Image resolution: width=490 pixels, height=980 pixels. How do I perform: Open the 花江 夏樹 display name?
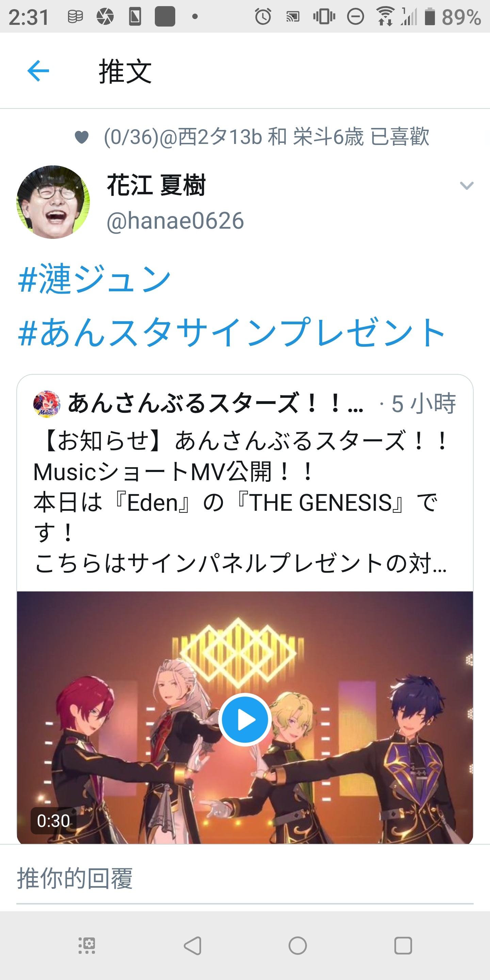[x=157, y=185]
